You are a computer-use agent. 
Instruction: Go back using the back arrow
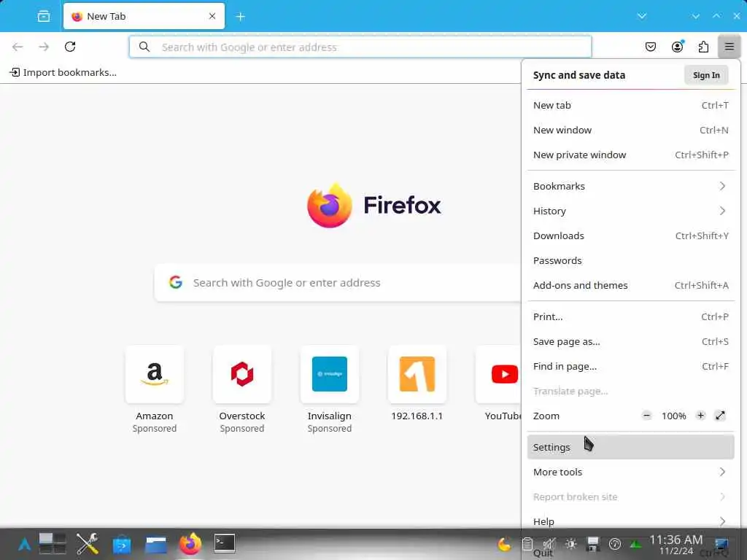[x=18, y=47]
